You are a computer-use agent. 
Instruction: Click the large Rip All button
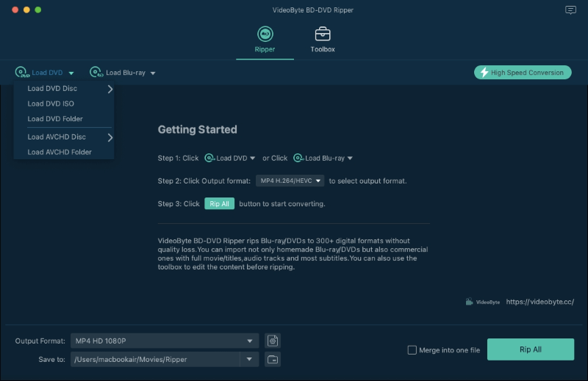tap(530, 349)
